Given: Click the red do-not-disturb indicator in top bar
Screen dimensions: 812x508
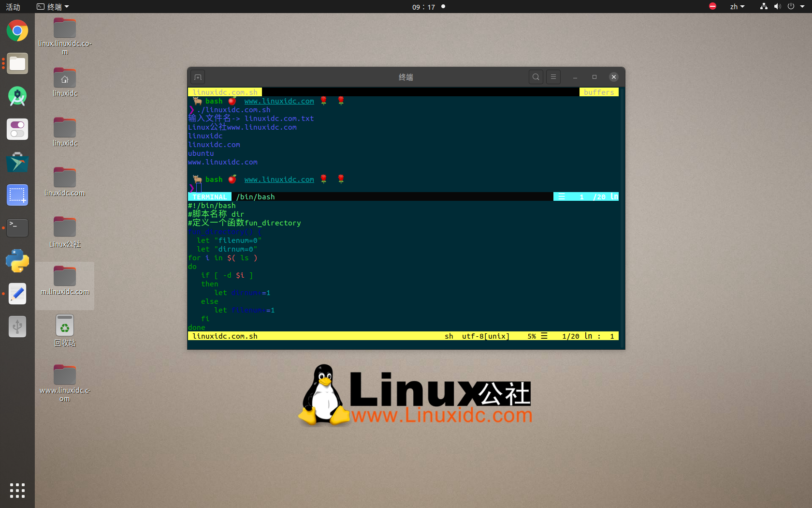Looking at the screenshot, I should click(712, 6).
